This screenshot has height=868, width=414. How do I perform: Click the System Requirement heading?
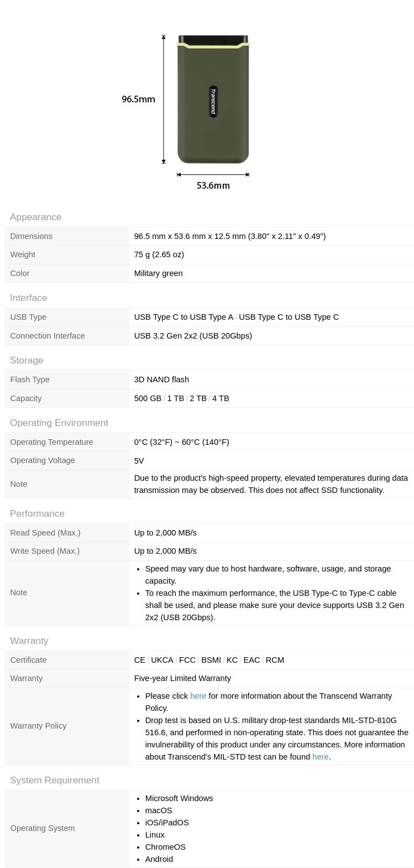tap(54, 780)
